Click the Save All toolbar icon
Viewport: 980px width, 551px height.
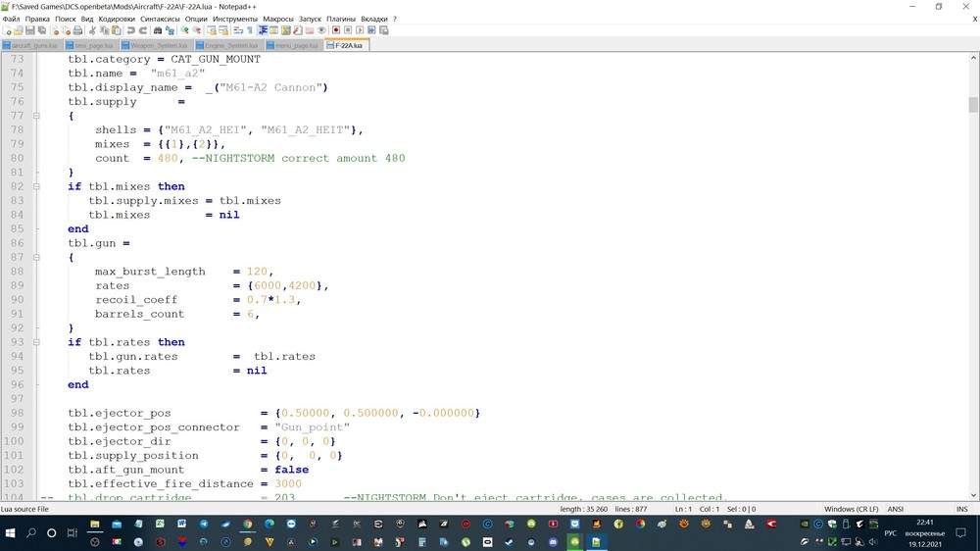42,30
